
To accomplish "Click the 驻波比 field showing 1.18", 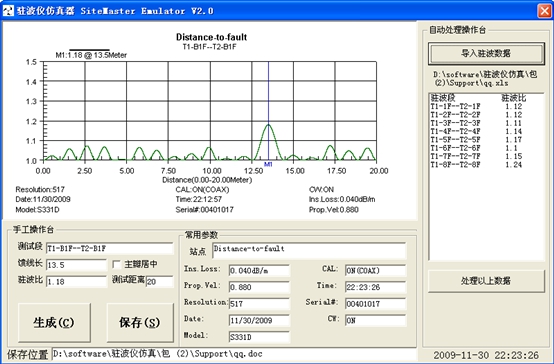I will coord(76,282).
